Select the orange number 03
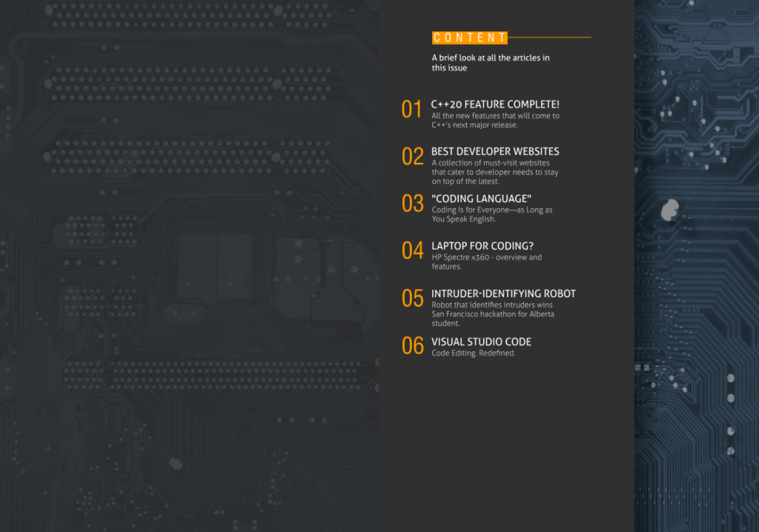The height and width of the screenshot is (532, 759). coord(412,204)
